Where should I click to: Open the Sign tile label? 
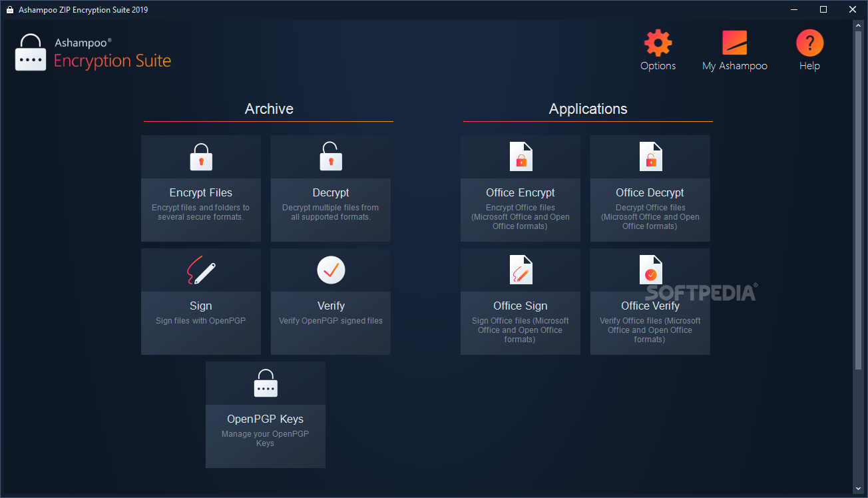click(x=201, y=306)
